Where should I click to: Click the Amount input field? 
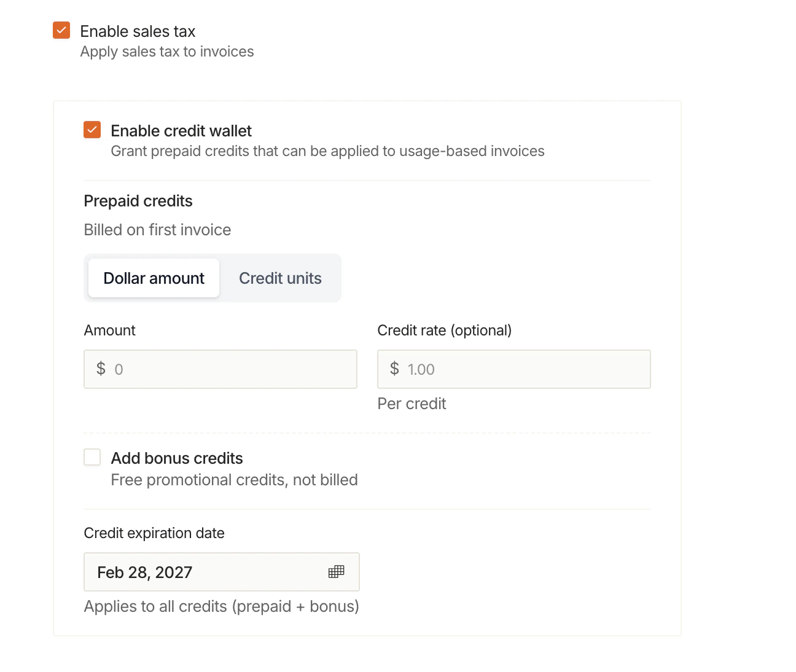coord(220,369)
